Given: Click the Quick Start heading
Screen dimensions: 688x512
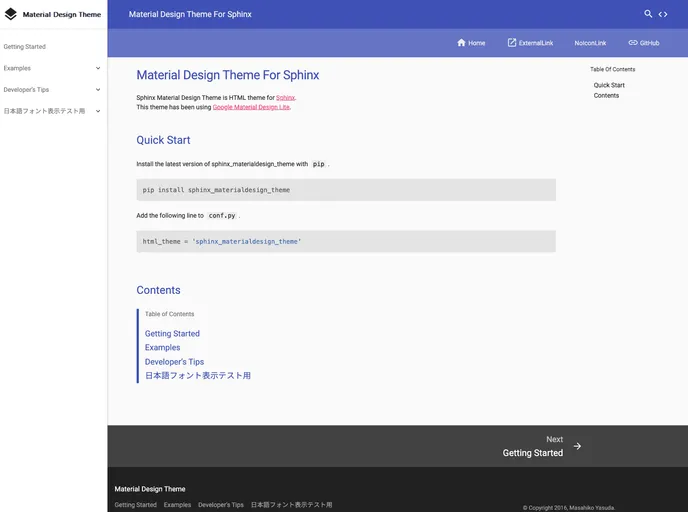Looking at the screenshot, I should [x=163, y=140].
